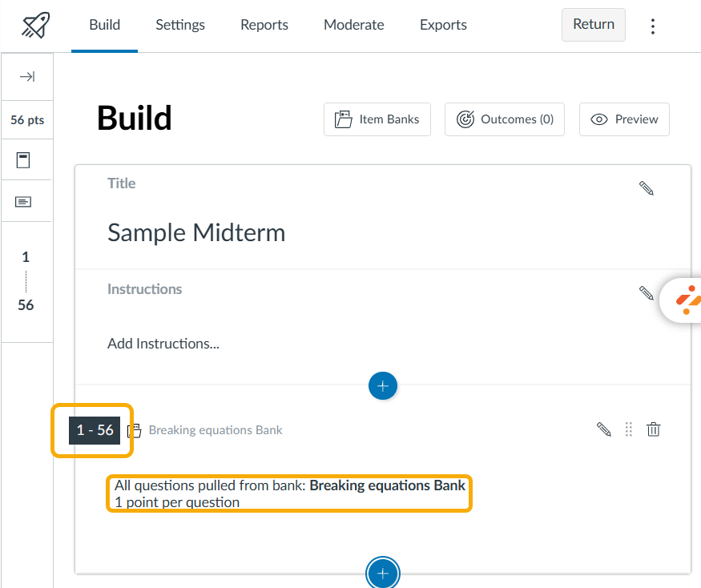Image resolution: width=701 pixels, height=588 pixels.
Task: Preview the quiz with eye button
Action: coord(624,119)
